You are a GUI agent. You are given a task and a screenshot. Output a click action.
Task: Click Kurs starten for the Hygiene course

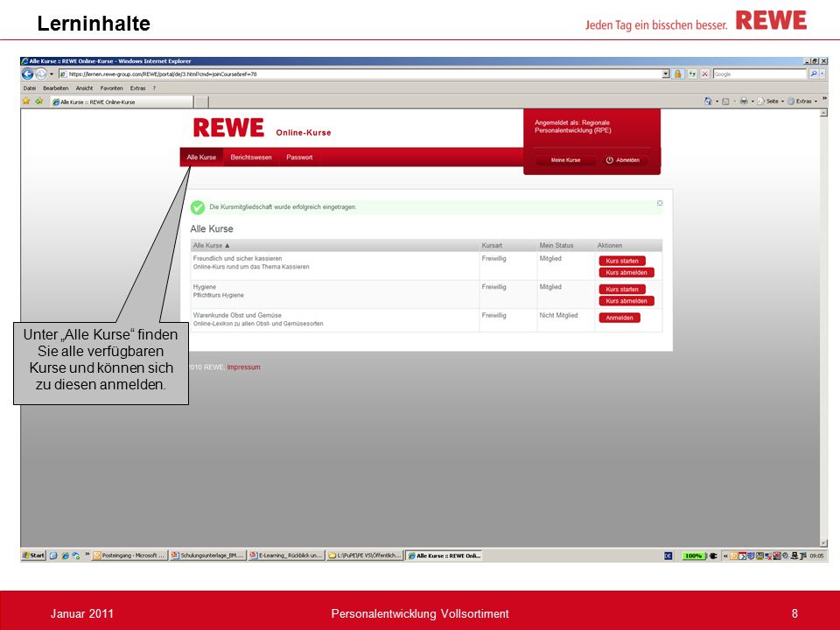point(622,290)
